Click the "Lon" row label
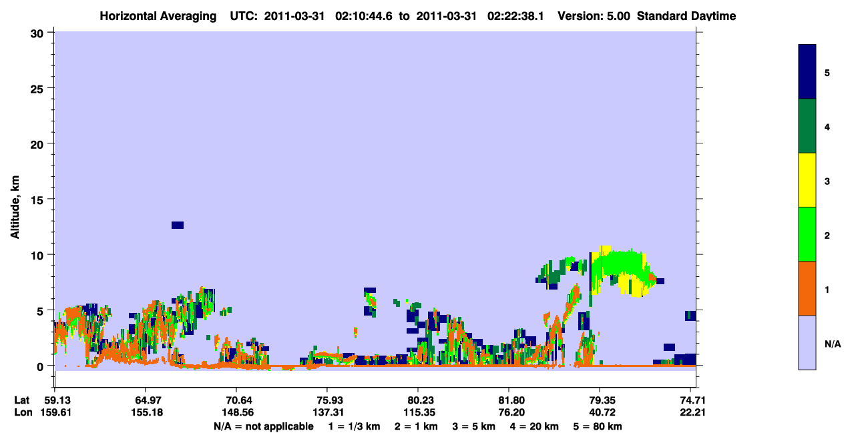 coord(22,412)
